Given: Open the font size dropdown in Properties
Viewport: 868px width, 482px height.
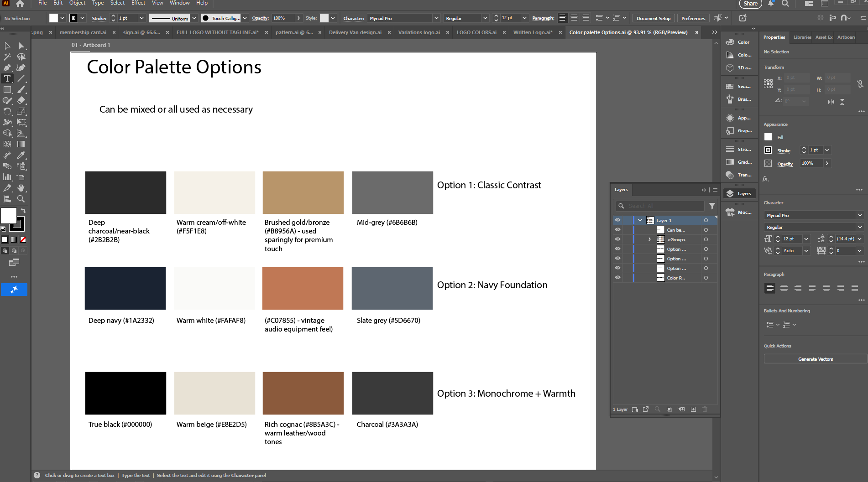Looking at the screenshot, I should pos(806,239).
